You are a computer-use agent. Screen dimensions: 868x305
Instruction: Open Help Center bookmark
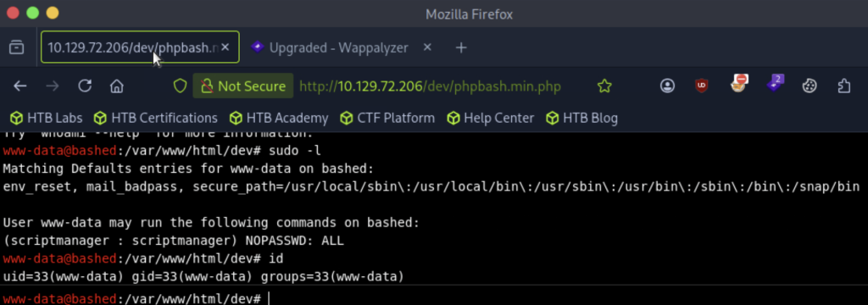pos(491,118)
